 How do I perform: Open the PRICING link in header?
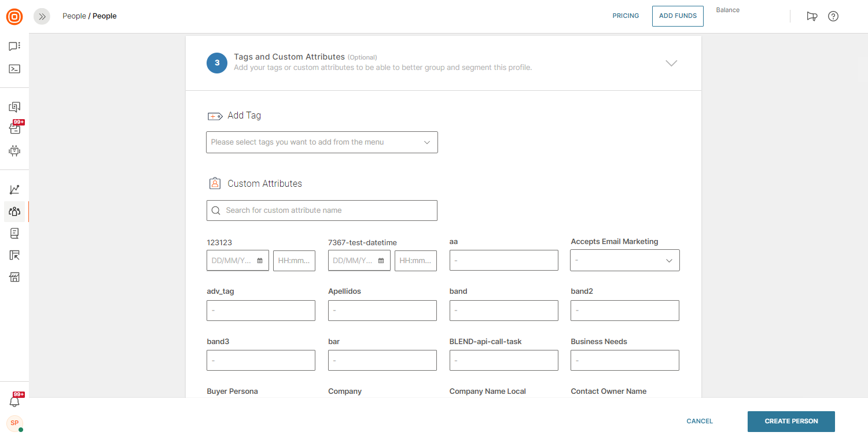pos(626,16)
